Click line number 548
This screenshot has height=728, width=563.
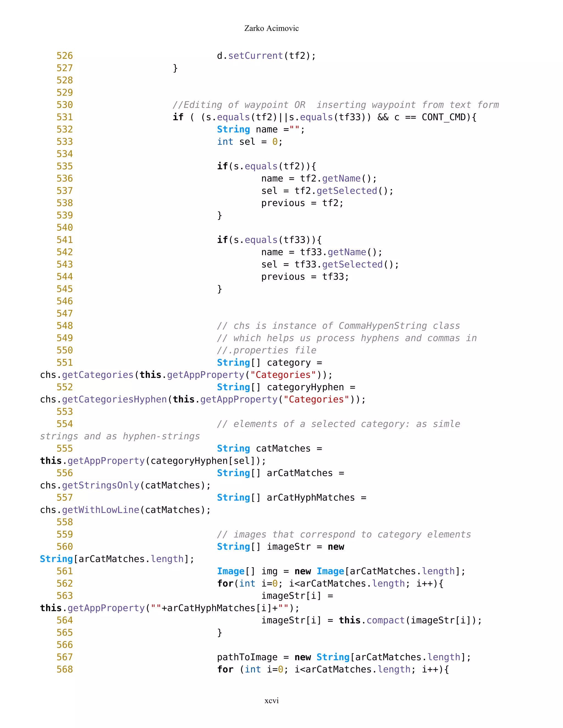pyautogui.click(x=65, y=326)
